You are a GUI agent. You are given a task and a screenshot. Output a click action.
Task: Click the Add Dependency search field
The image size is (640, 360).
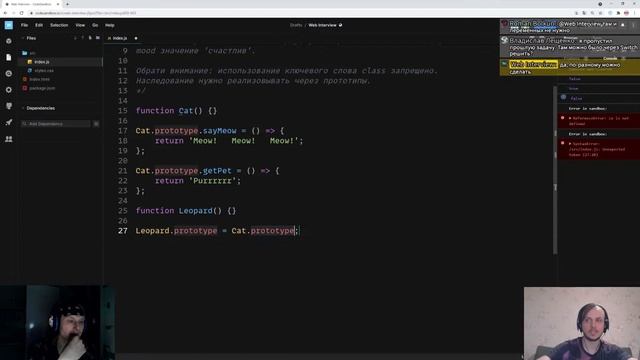(56, 124)
